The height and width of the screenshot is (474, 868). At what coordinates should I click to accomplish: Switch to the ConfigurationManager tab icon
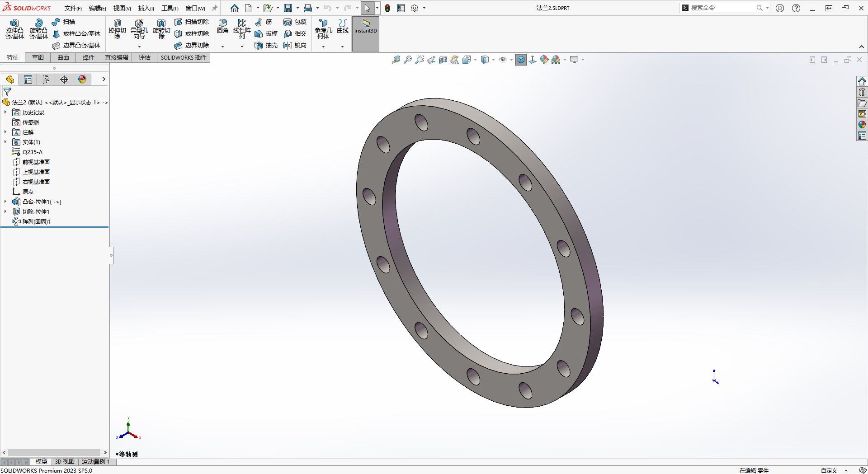46,80
